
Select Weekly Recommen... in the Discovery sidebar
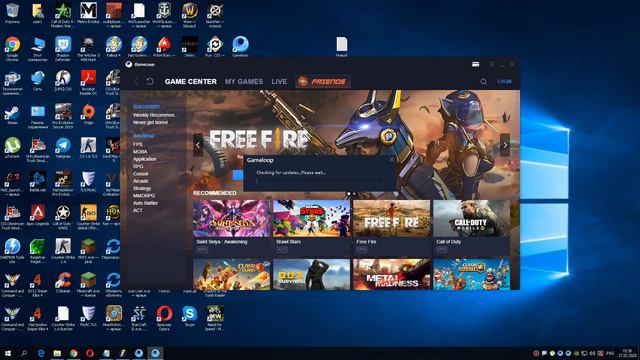(x=154, y=115)
